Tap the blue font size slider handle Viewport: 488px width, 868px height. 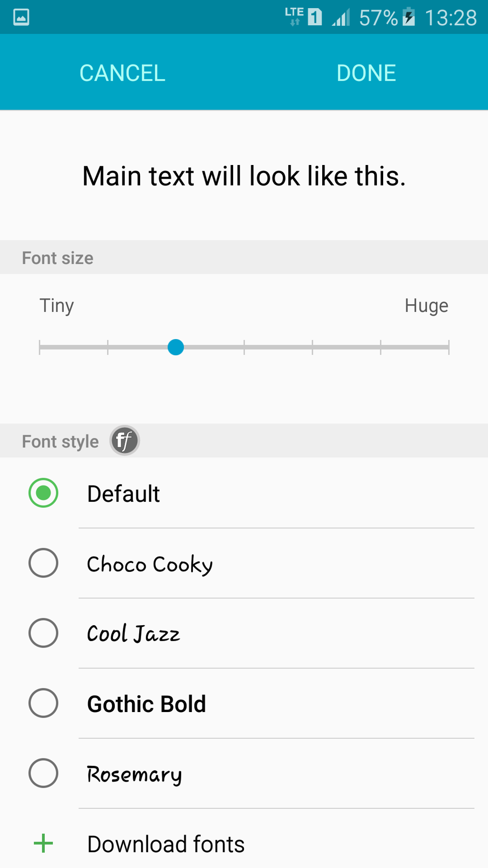pyautogui.click(x=176, y=347)
